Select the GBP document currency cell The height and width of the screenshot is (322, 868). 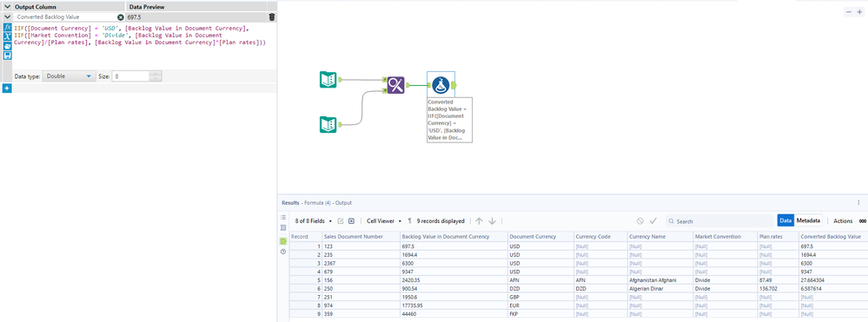click(x=540, y=297)
